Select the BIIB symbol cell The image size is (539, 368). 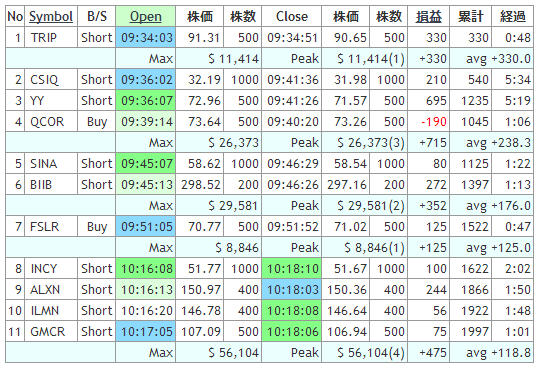51,185
